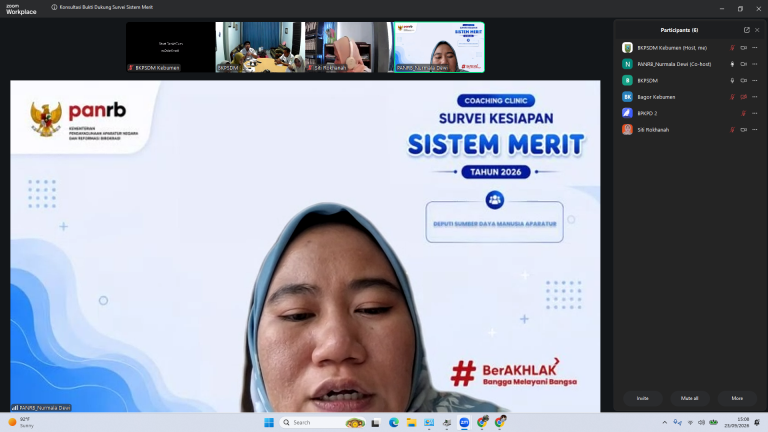The image size is (768, 432).
Task: Show hidden system tray icons
Action: point(665,422)
